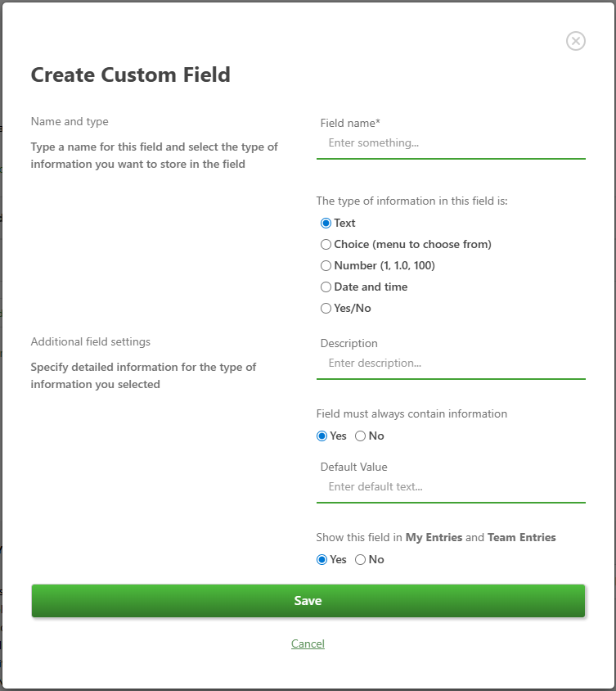Focus the Description text field
Image resolution: width=616 pixels, height=691 pixels.
pyautogui.click(x=451, y=364)
